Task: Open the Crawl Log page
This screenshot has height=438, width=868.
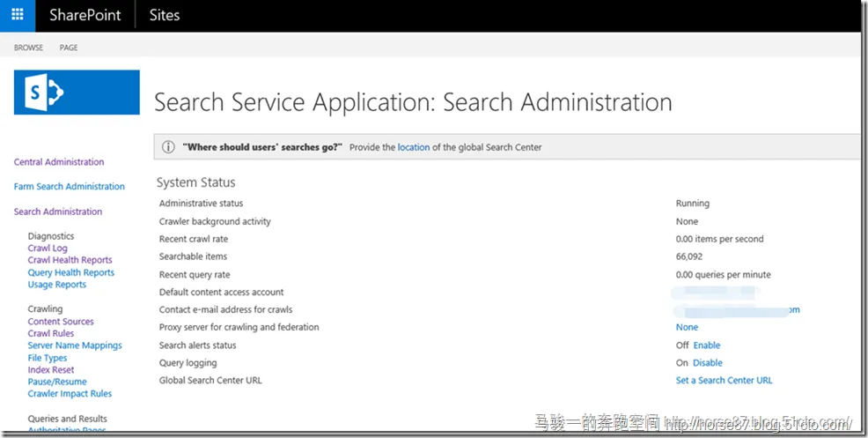Action: click(x=48, y=249)
